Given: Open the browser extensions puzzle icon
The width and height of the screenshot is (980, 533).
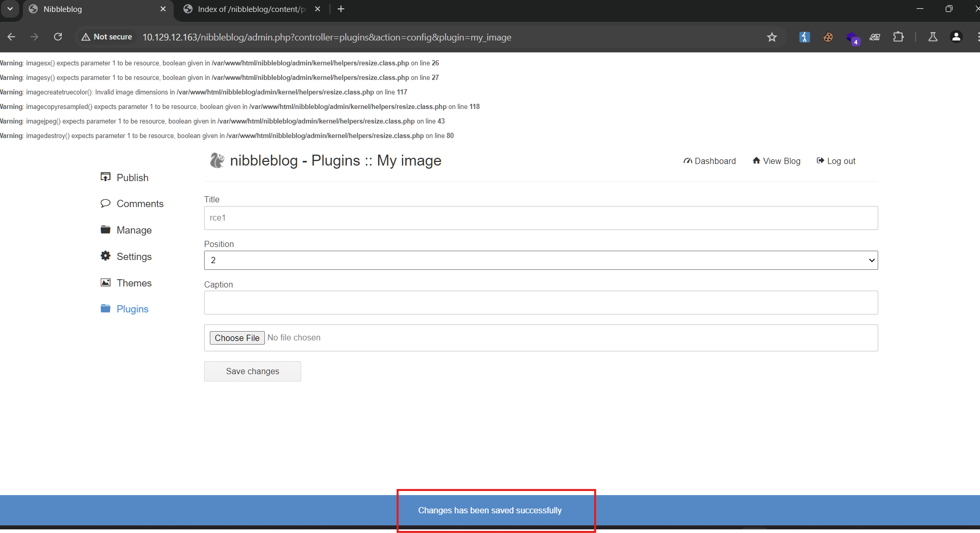Looking at the screenshot, I should point(898,37).
